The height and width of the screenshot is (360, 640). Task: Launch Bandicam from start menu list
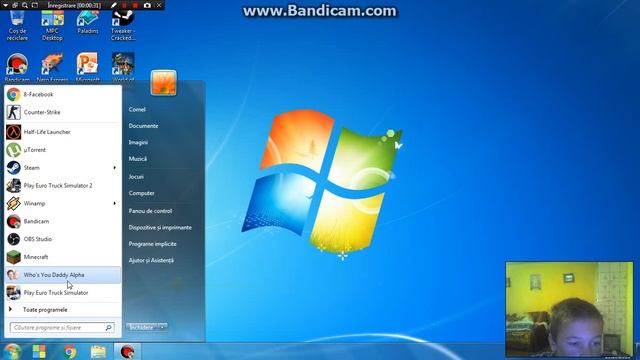[63, 221]
